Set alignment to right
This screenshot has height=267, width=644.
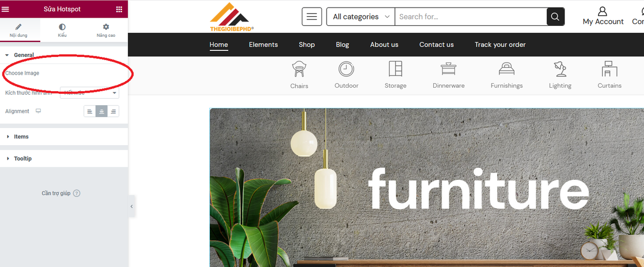click(x=114, y=111)
